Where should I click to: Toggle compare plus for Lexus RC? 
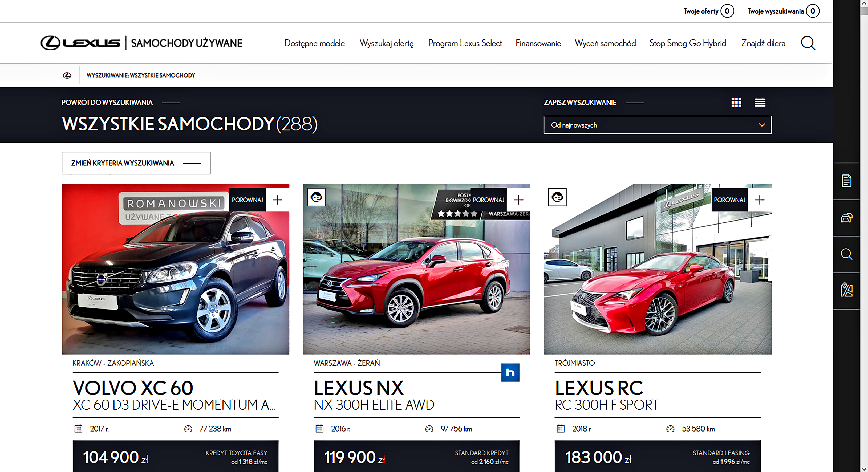[760, 200]
